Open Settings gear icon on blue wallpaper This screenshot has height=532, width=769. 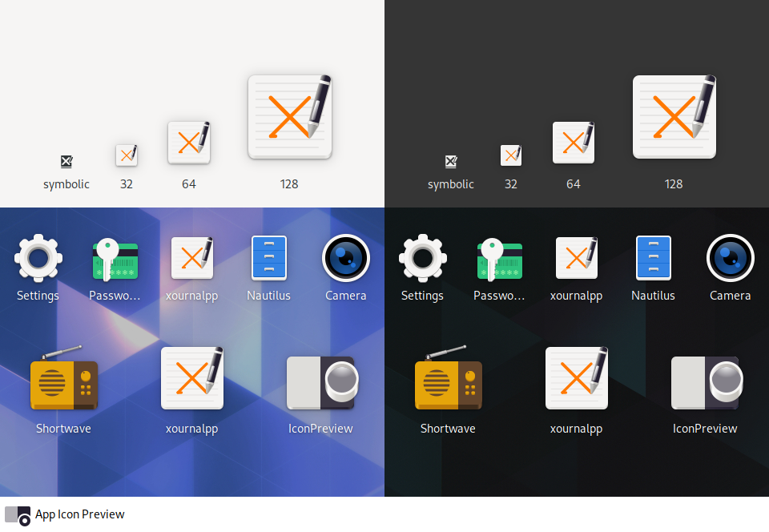[x=38, y=258]
